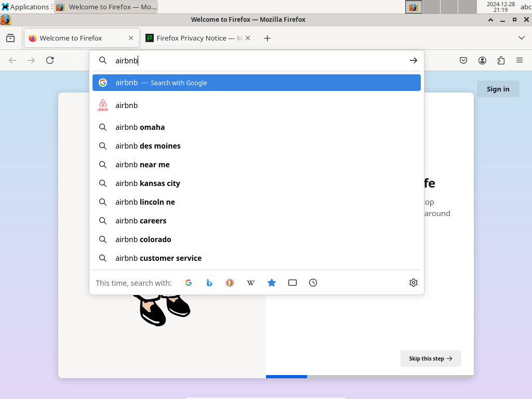Expand the list all tabs chevron

[522, 38]
